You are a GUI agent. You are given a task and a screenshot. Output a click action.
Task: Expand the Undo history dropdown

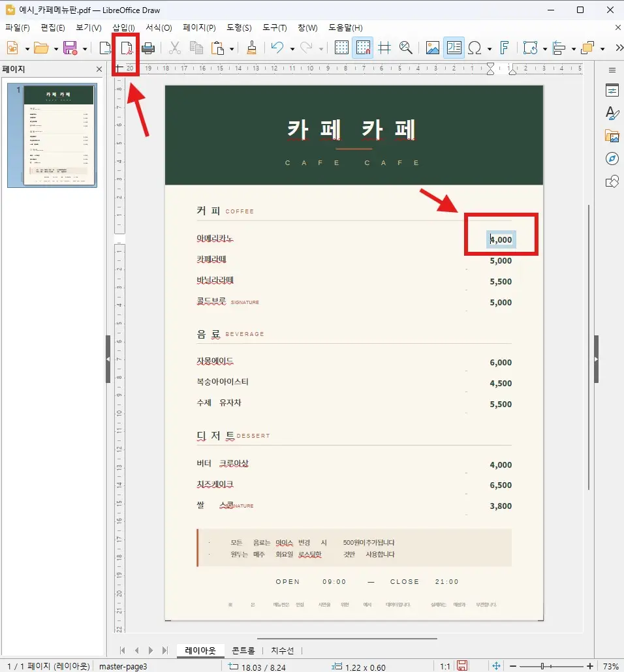click(x=292, y=49)
